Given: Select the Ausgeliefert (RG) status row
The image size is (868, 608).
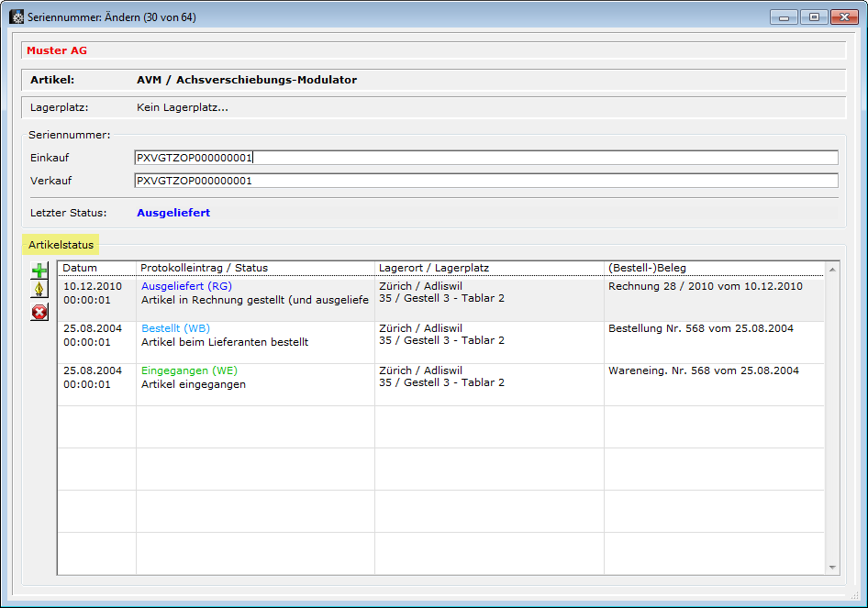Looking at the screenshot, I should pyautogui.click(x=186, y=286).
